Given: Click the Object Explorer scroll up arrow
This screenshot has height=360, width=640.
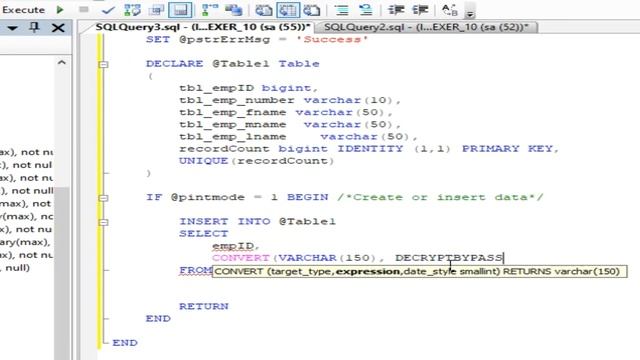Looking at the screenshot, I should click(62, 62).
